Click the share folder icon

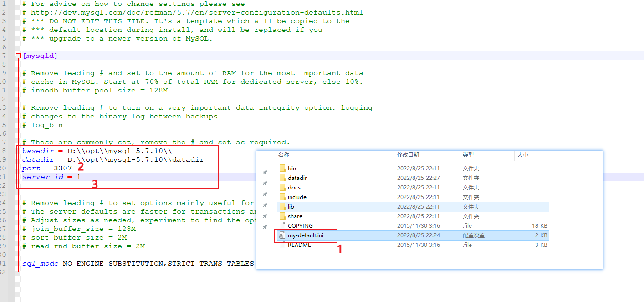click(281, 216)
